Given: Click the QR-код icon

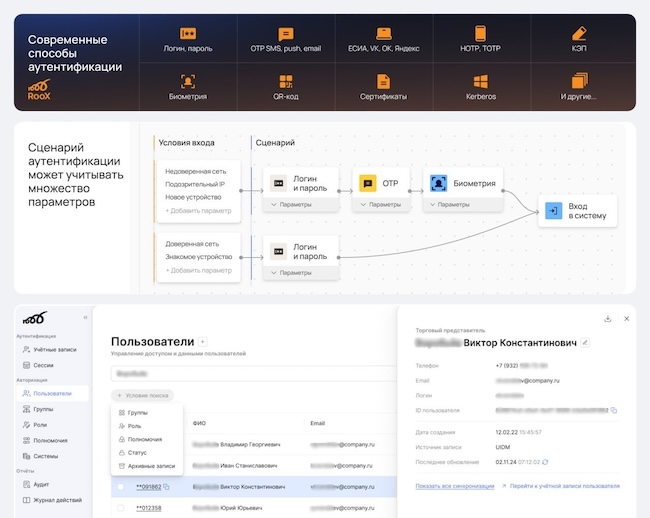Looking at the screenshot, I should (x=286, y=81).
